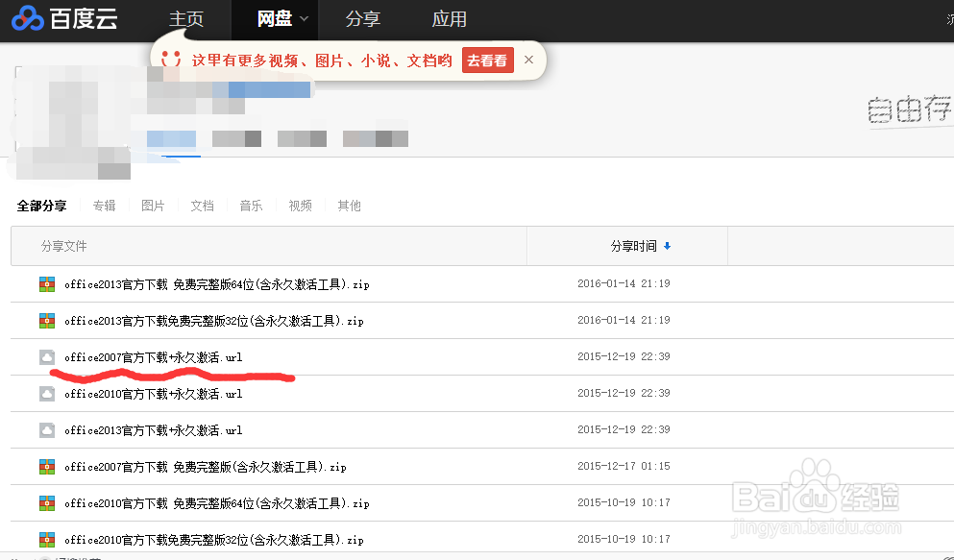Close the promotional banner

(x=528, y=59)
